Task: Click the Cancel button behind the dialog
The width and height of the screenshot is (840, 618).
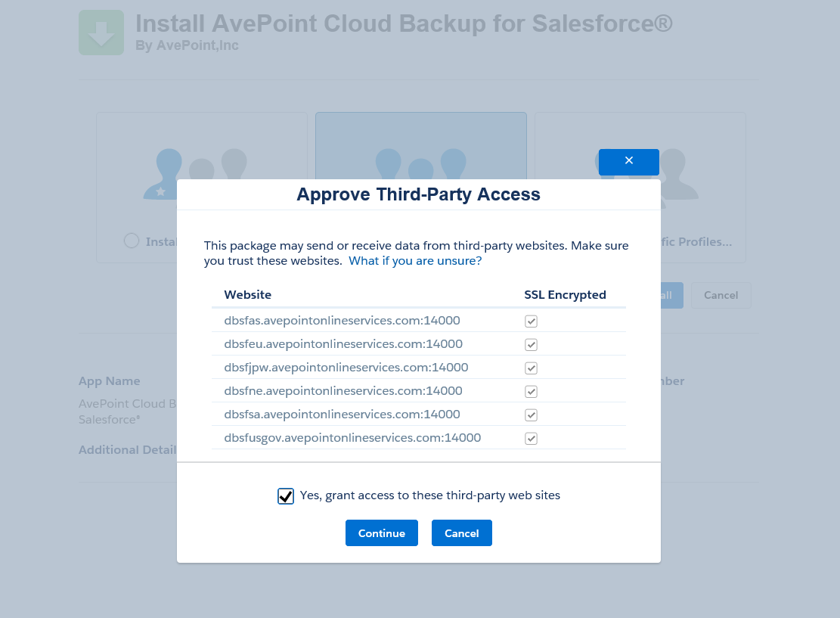Action: pos(720,295)
